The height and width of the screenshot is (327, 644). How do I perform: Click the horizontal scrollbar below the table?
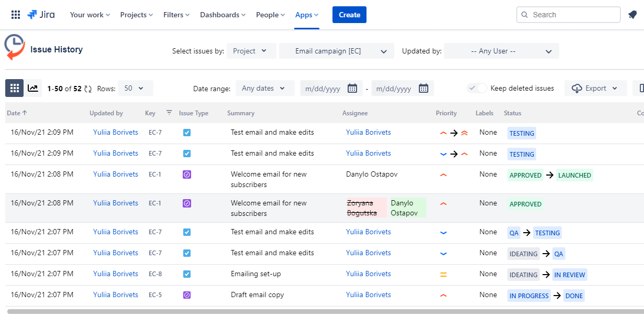tap(325, 312)
